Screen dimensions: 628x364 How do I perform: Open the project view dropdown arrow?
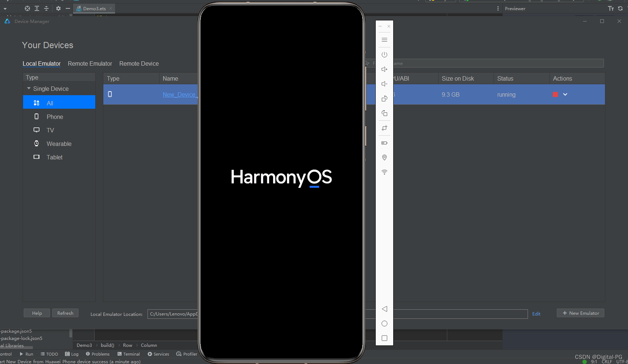click(5, 9)
